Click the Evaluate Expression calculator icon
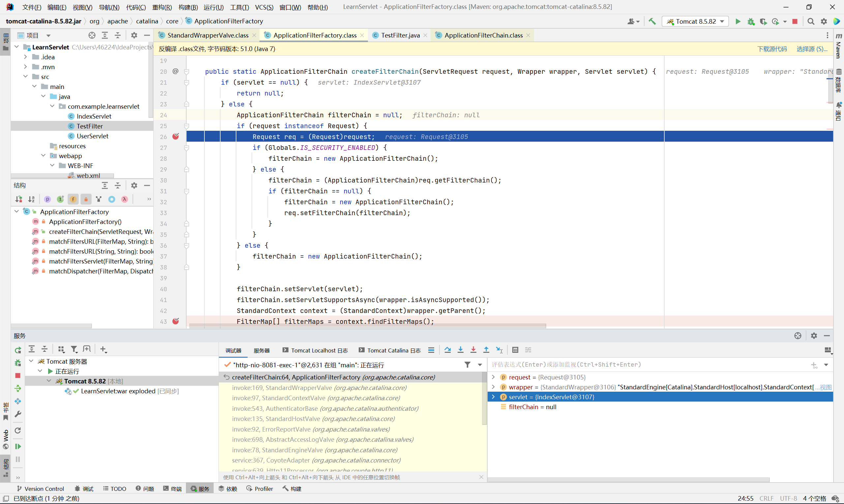The width and height of the screenshot is (844, 504). tap(515, 350)
